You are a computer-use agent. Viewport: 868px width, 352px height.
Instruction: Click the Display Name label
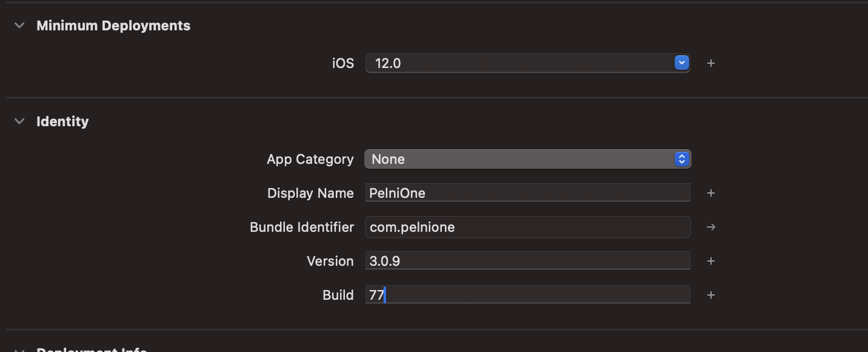pyautogui.click(x=310, y=193)
